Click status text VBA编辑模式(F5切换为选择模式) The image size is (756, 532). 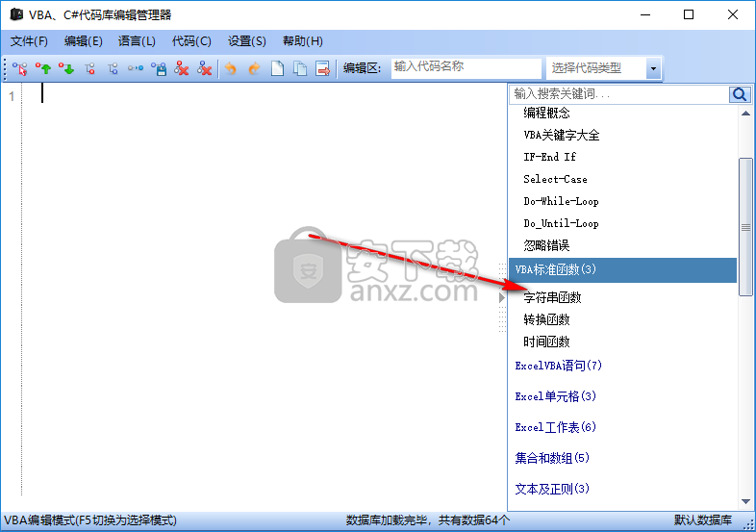coord(90,520)
